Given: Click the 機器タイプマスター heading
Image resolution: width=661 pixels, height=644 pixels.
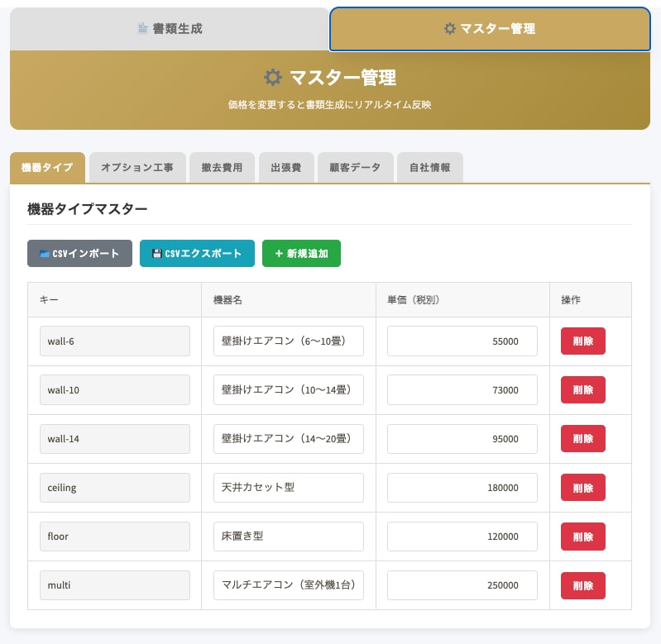Looking at the screenshot, I should (87, 209).
